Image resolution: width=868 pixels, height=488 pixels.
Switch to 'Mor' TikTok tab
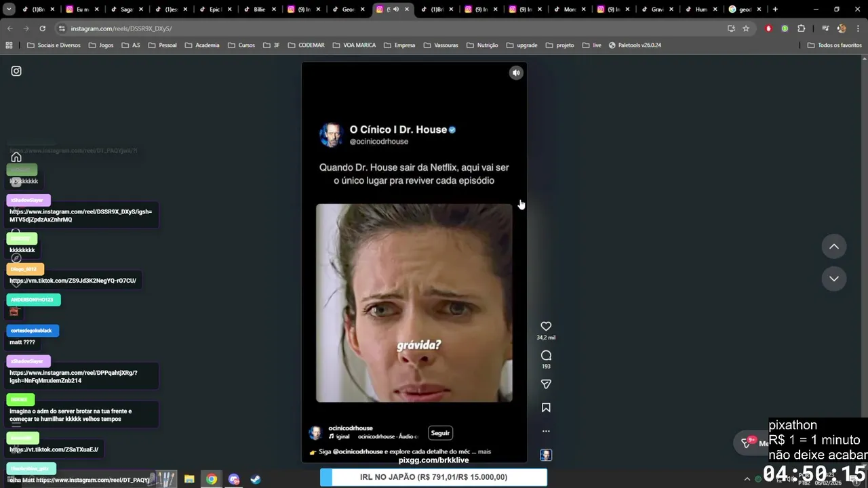(569, 9)
